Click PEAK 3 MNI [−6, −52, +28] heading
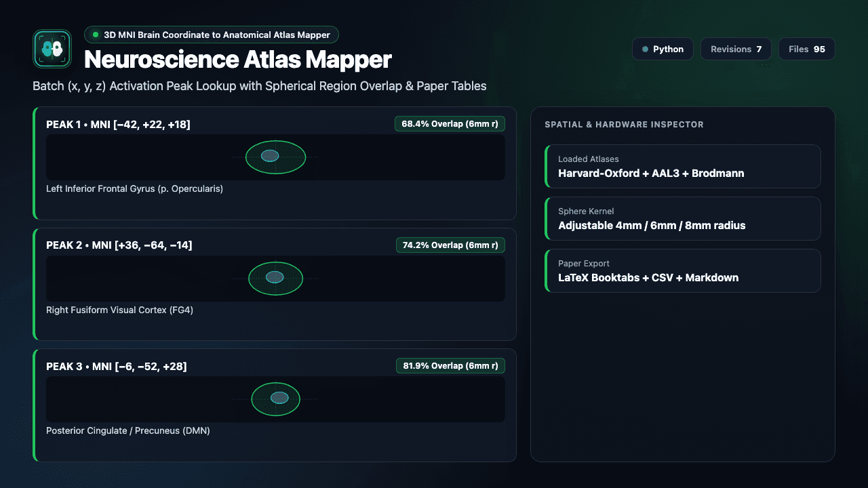 click(x=117, y=366)
